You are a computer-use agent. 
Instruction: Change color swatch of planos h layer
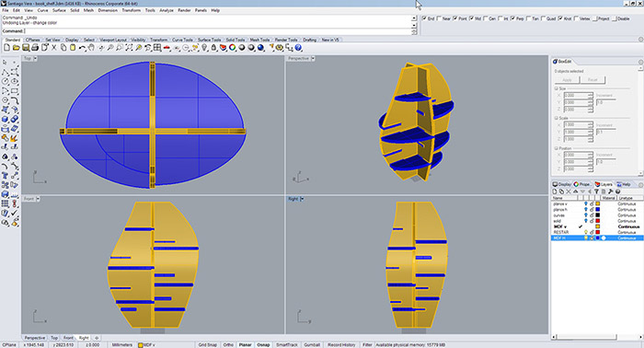[598, 210]
